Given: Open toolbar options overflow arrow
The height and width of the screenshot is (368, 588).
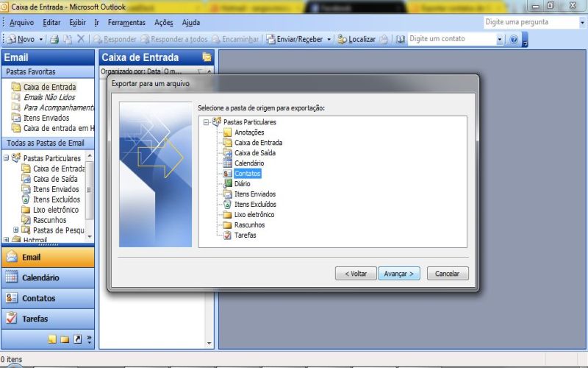Looking at the screenshot, I should tap(525, 39).
